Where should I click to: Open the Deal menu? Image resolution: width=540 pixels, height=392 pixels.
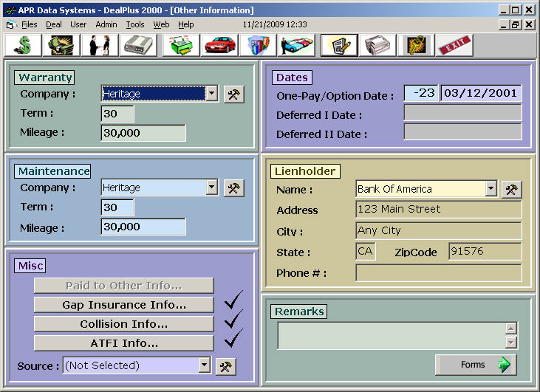click(54, 24)
